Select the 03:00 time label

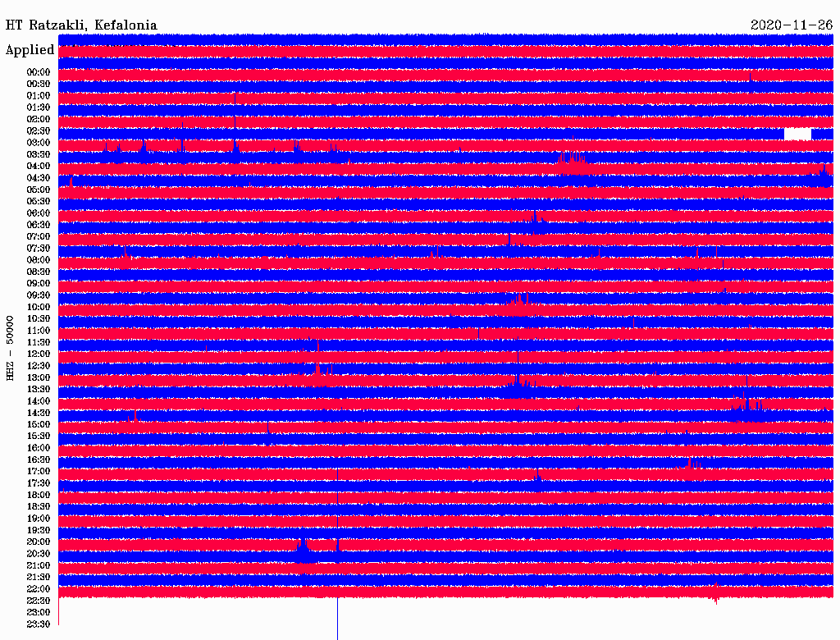click(39, 143)
